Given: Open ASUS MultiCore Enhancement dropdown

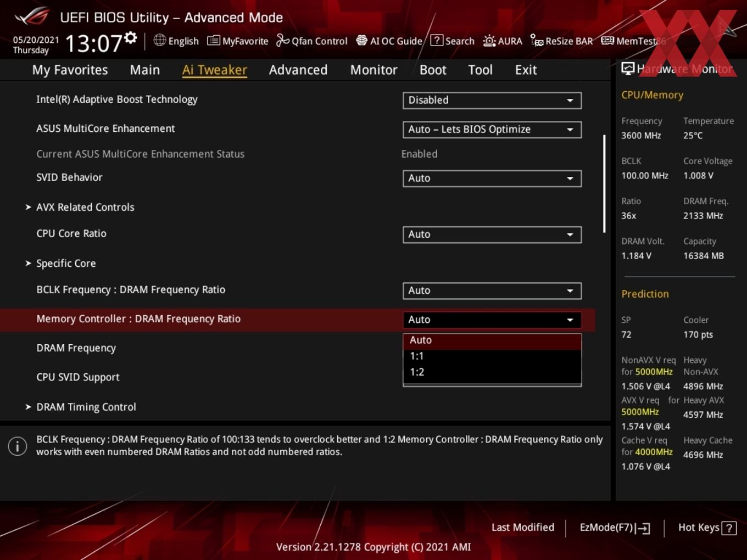Looking at the screenshot, I should coord(492,130).
